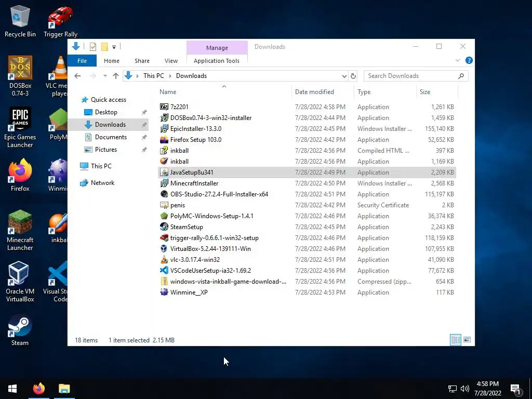Sort files by the Type column header
Viewport: 532px width, 399px height.
385,92
